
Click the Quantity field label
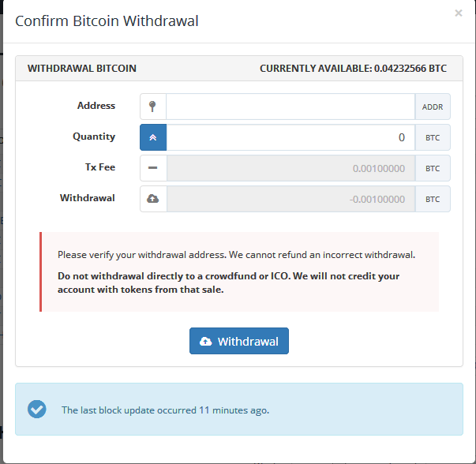(x=94, y=137)
